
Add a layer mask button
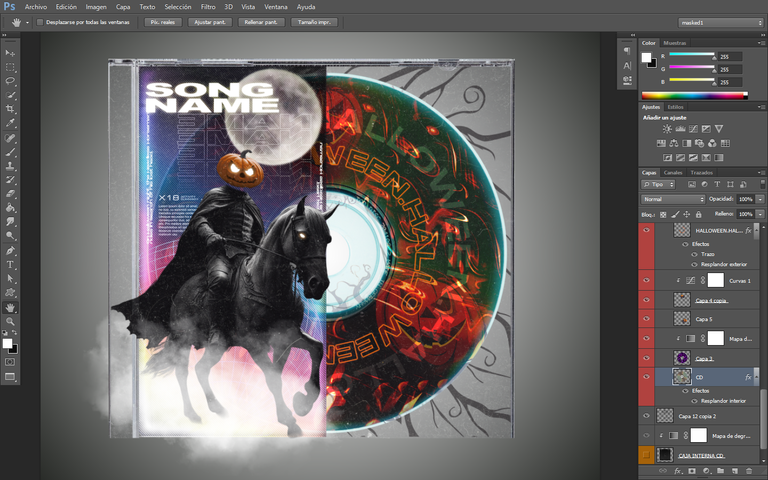[692, 471]
